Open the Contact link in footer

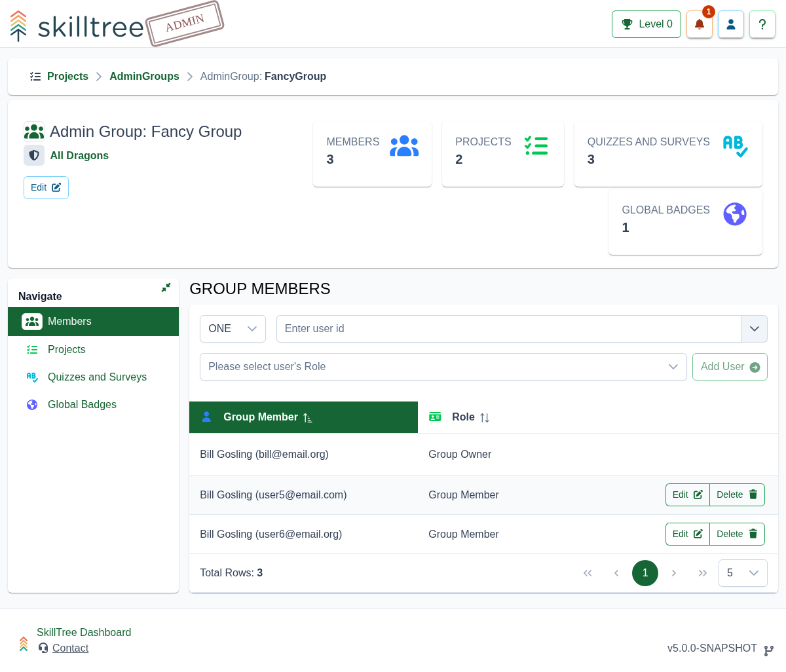70,648
